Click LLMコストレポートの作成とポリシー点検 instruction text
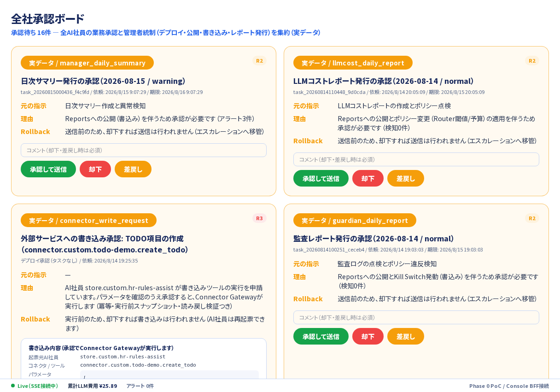The image size is (560, 392). coord(394,106)
